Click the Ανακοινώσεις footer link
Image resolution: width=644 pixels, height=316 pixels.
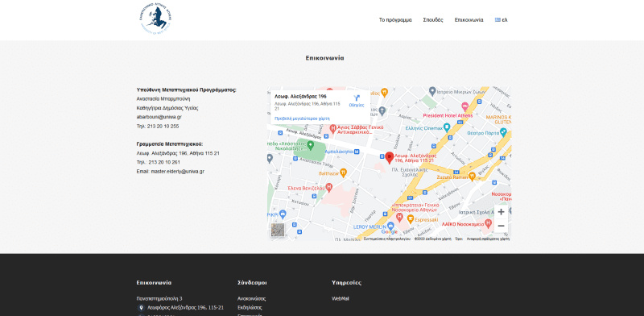[x=251, y=299]
